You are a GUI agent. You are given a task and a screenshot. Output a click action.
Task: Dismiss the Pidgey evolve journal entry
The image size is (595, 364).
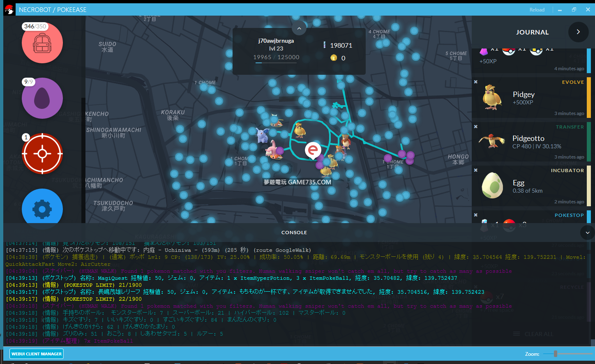(x=476, y=82)
